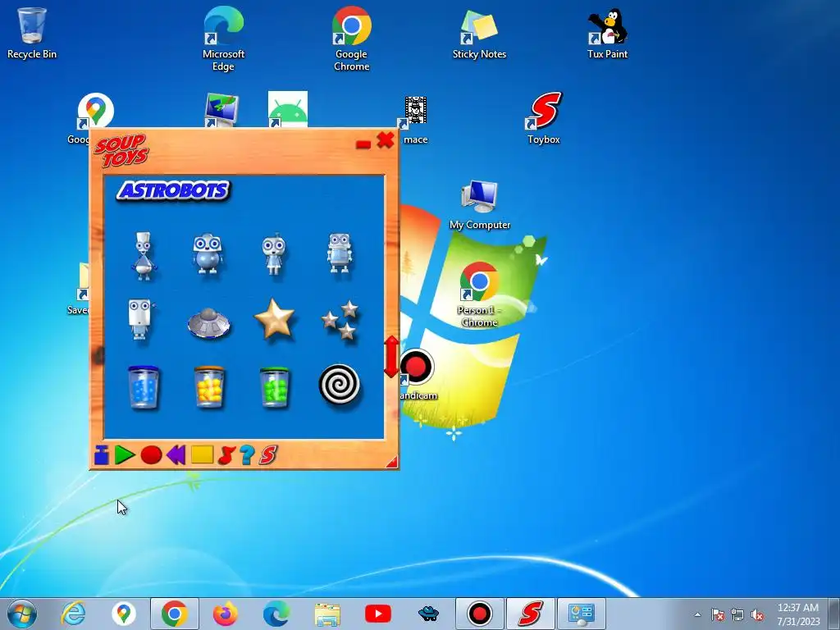Click the red up-down scroll arrow in Toybox
The height and width of the screenshot is (630, 840).
[391, 356]
